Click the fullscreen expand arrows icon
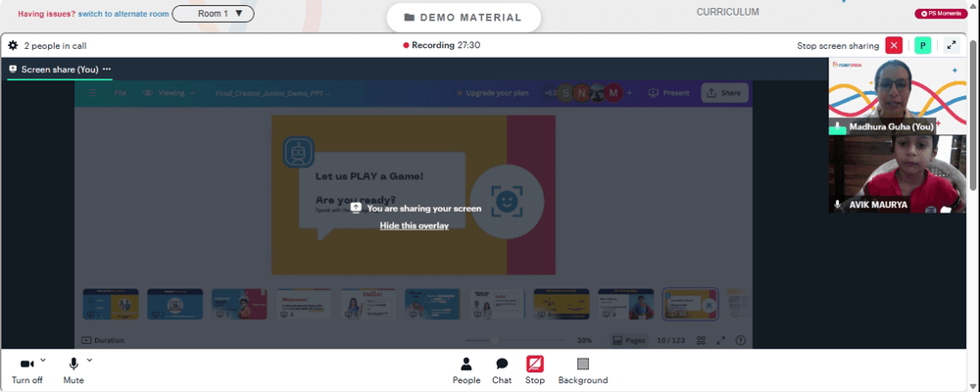The width and height of the screenshot is (980, 392). (x=951, y=46)
